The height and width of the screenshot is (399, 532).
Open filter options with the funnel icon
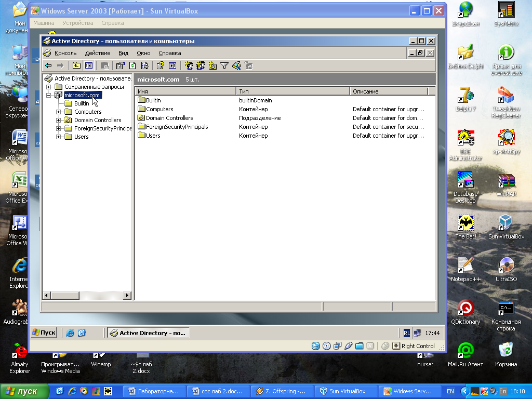pyautogui.click(x=224, y=66)
